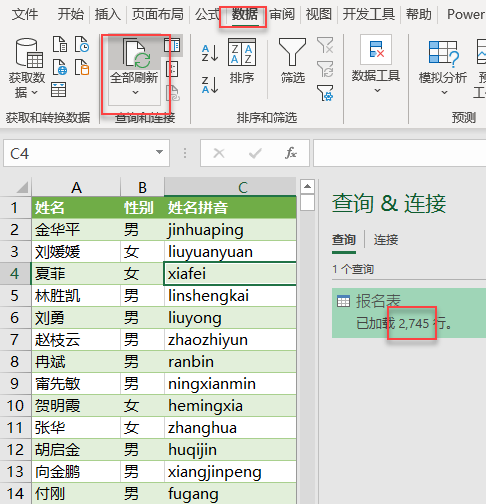Click From Text/CSV file icon
This screenshot has height=504, width=486.
click(x=60, y=44)
